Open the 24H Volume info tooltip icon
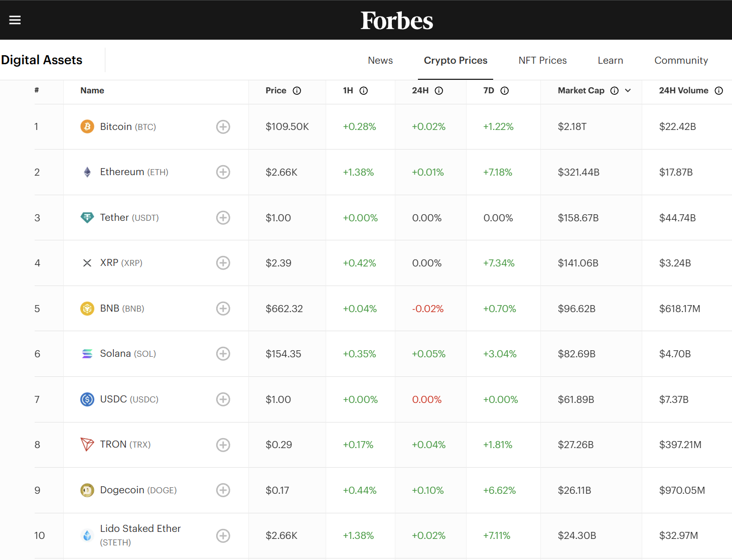This screenshot has width=732, height=560. tap(719, 91)
